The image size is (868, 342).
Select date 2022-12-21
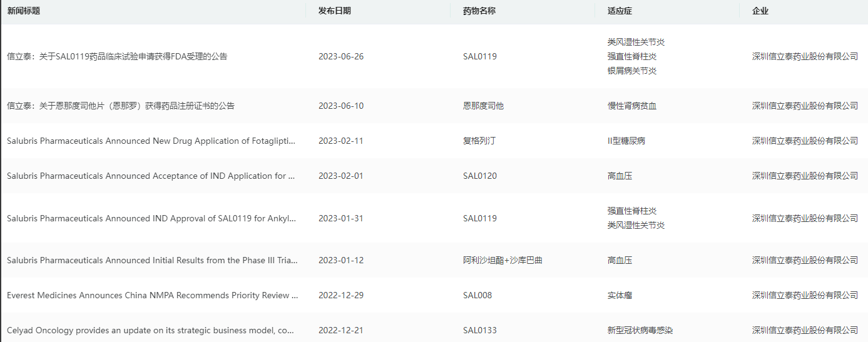tap(341, 330)
